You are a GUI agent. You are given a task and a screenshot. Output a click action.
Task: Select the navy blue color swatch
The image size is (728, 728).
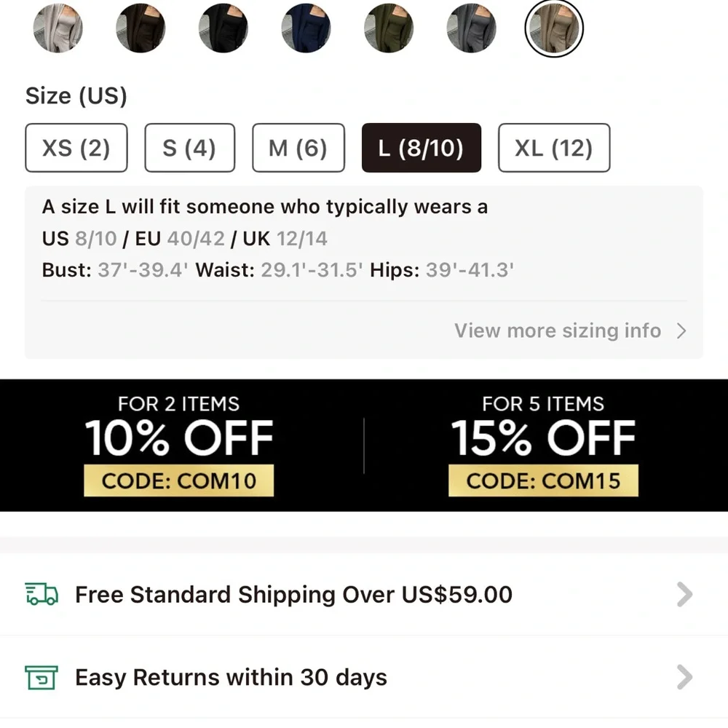tap(306, 28)
